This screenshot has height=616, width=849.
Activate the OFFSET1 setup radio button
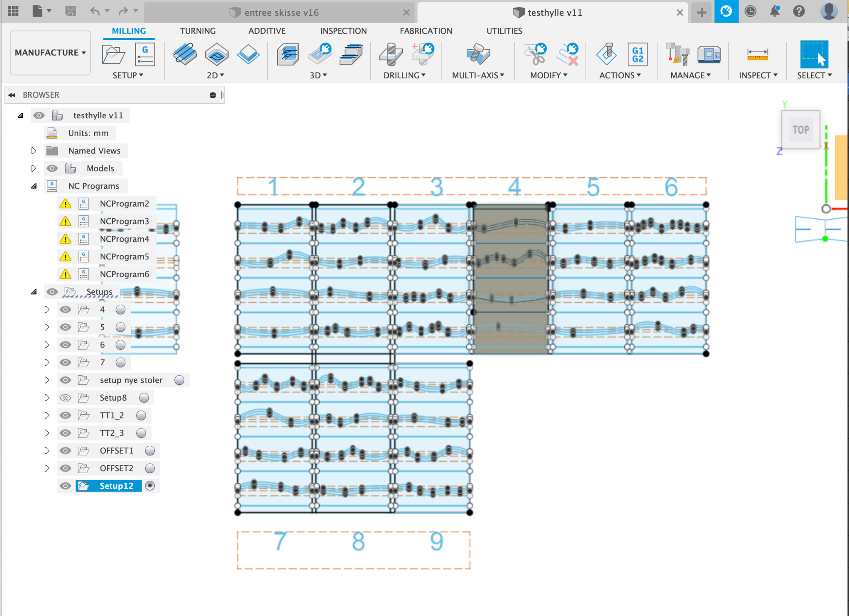150,451
